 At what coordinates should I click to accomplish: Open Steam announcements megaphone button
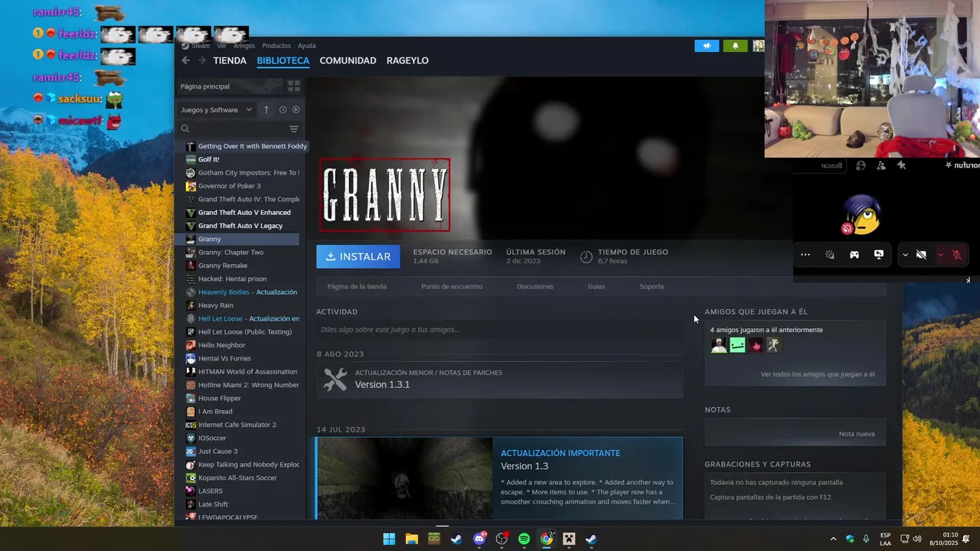707,46
